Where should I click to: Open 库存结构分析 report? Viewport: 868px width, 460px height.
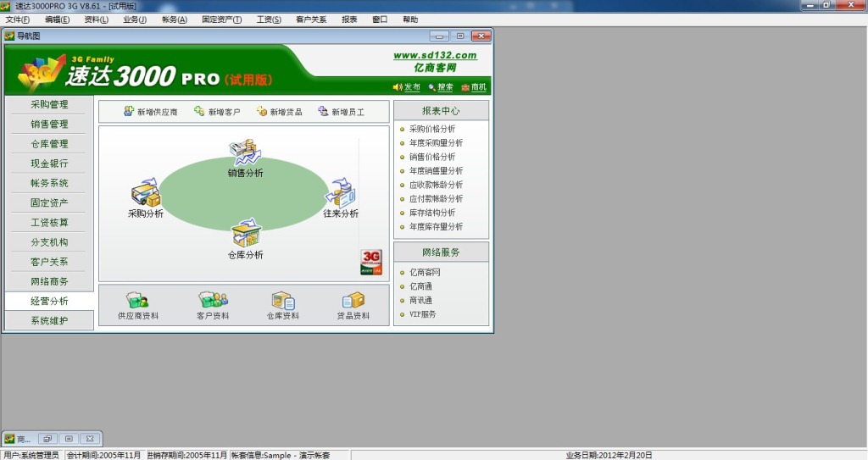[431, 213]
